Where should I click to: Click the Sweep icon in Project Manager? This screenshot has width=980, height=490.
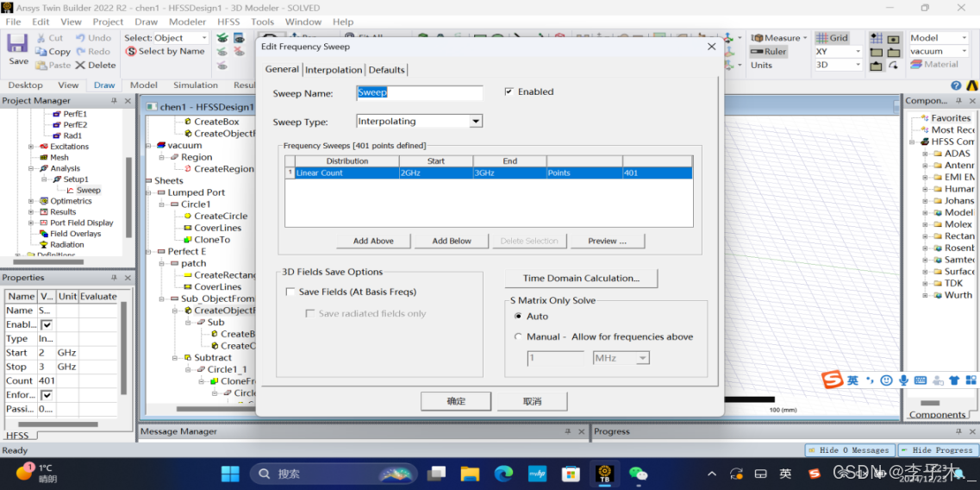click(71, 191)
